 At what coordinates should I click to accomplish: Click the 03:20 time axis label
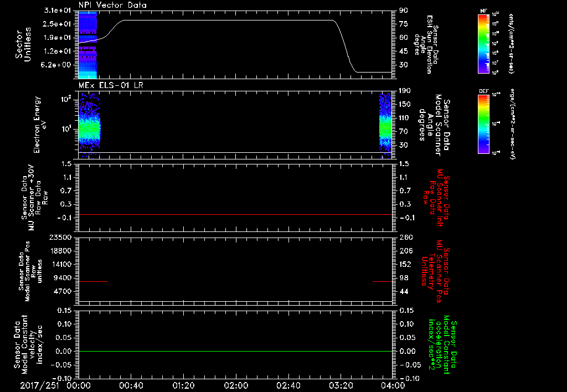tap(341, 385)
